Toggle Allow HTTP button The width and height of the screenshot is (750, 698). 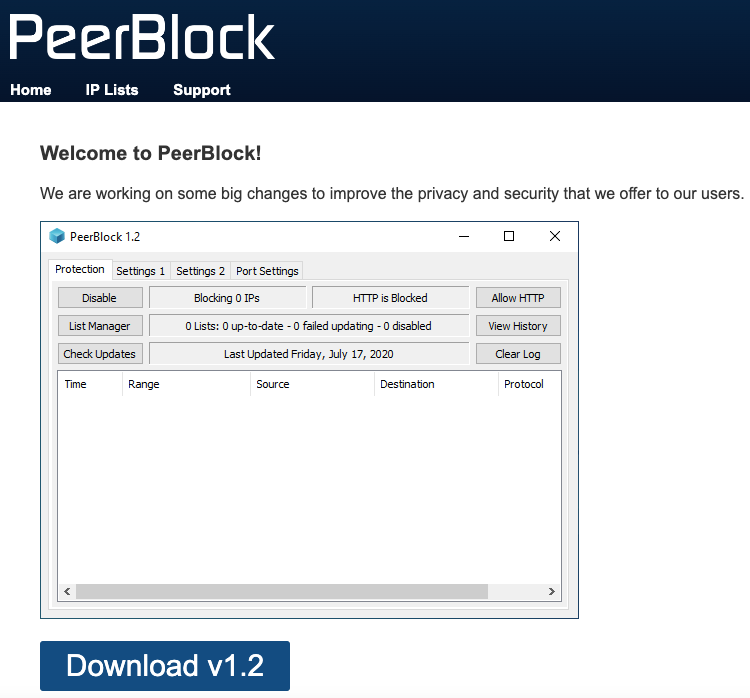tap(518, 298)
